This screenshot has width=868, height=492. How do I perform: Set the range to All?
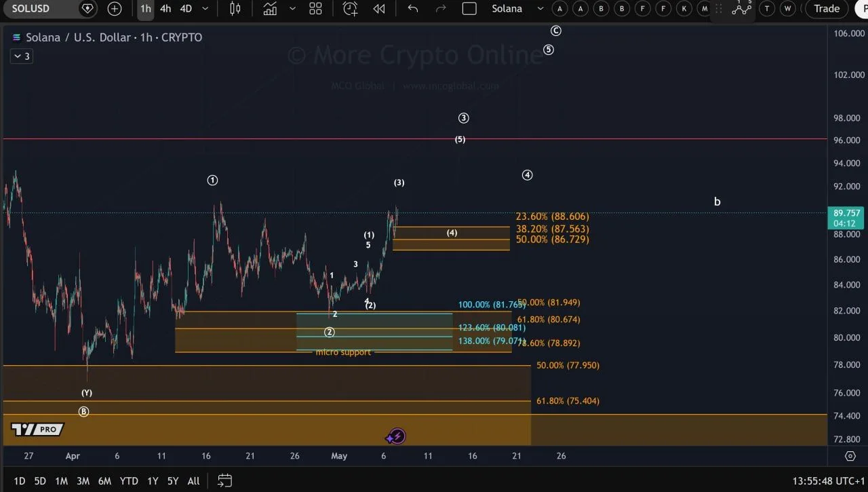coord(193,481)
